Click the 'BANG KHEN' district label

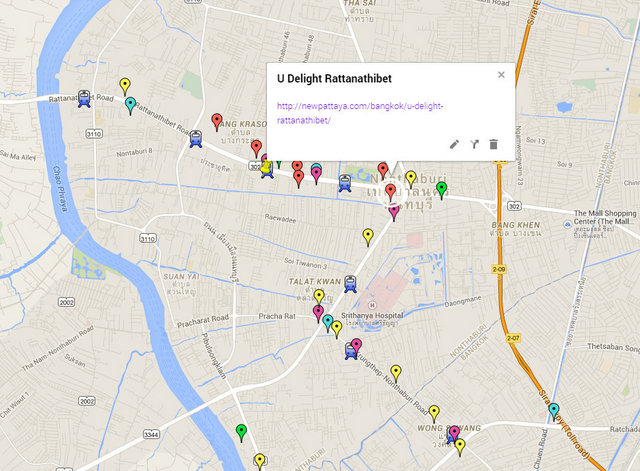pos(516,225)
